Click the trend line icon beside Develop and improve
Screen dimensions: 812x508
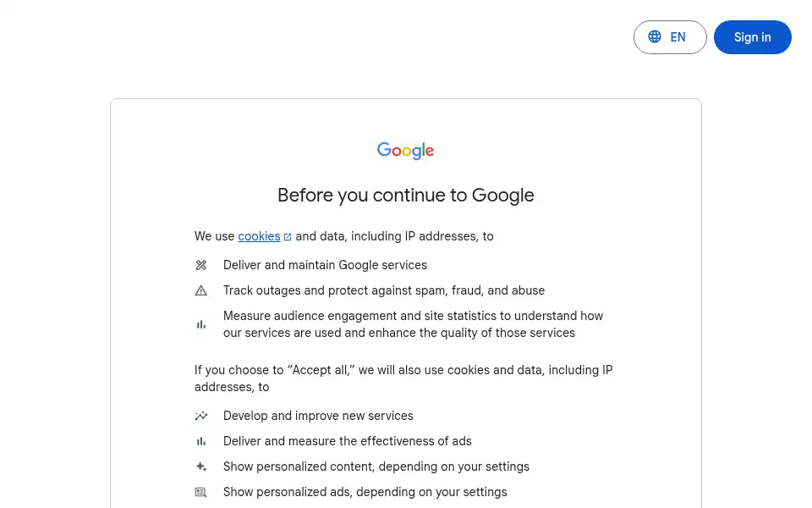point(201,416)
